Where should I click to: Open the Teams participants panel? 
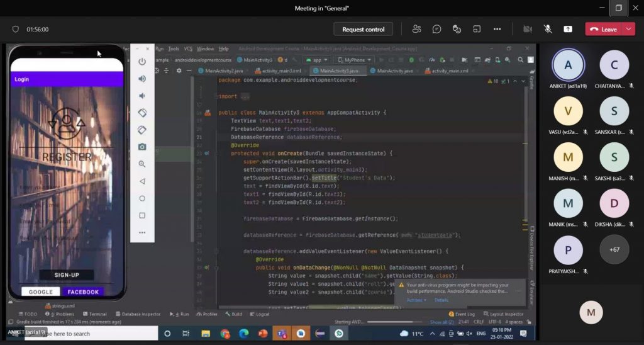click(x=416, y=29)
